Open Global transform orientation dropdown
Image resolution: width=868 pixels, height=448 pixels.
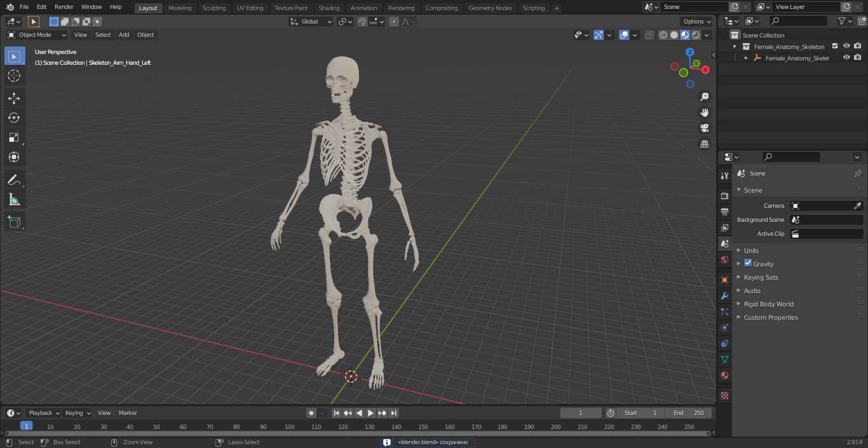pyautogui.click(x=311, y=22)
